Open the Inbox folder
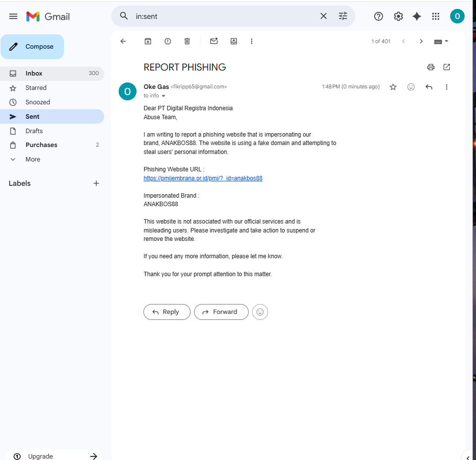Viewport: 476px width, 460px height. pyautogui.click(x=52, y=73)
